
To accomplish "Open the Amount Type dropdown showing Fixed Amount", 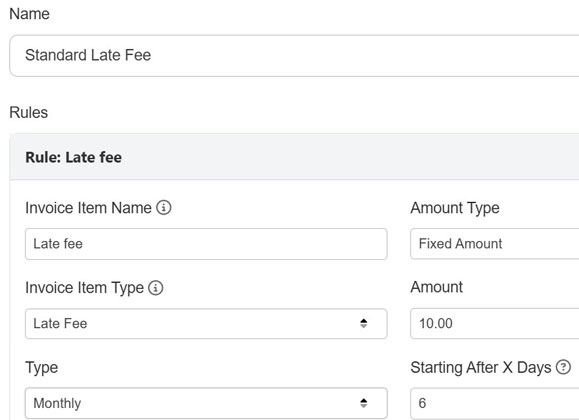I will coord(494,244).
